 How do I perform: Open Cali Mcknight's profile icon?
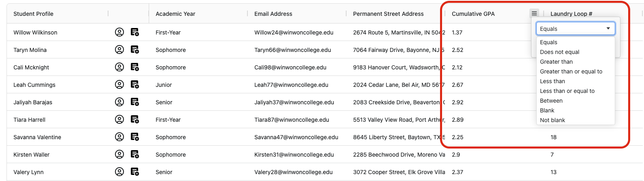119,67
